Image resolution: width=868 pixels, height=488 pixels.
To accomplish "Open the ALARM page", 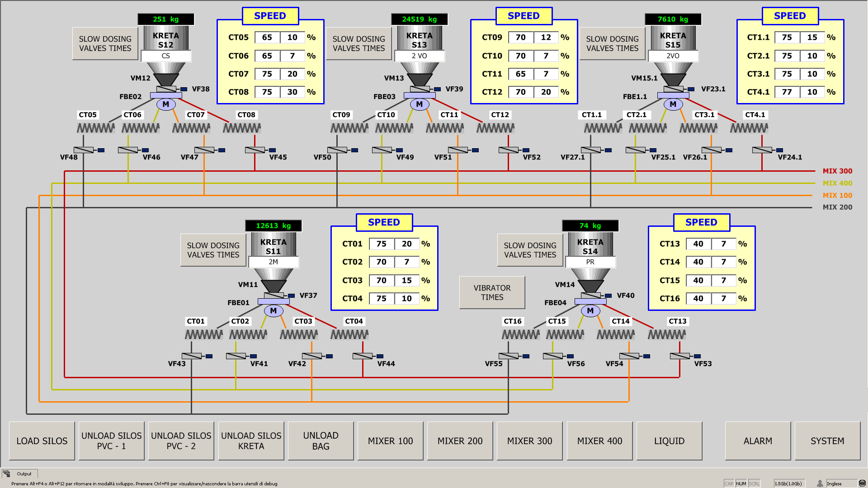I will pos(758,441).
